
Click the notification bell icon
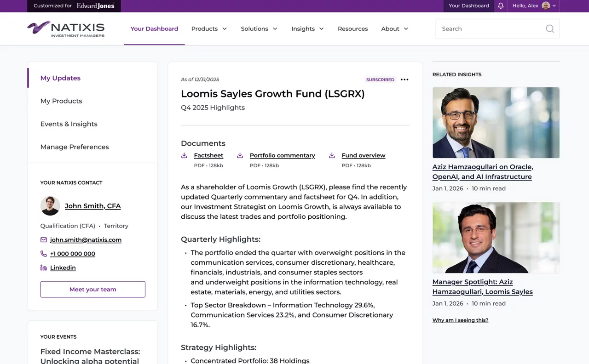(x=501, y=6)
